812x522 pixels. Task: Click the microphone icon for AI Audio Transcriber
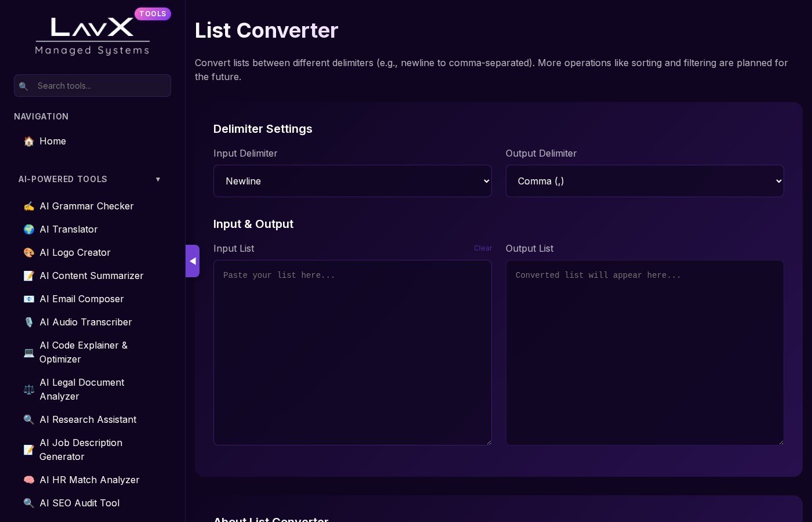tap(28, 322)
